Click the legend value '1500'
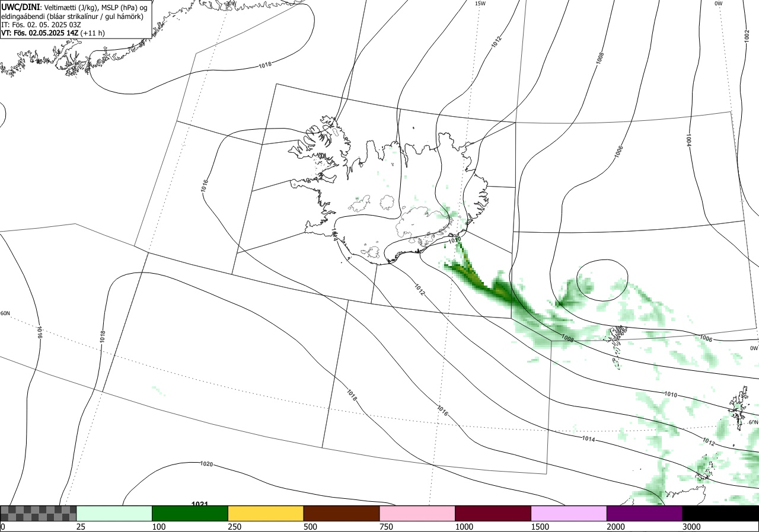759x532 pixels. (540, 527)
